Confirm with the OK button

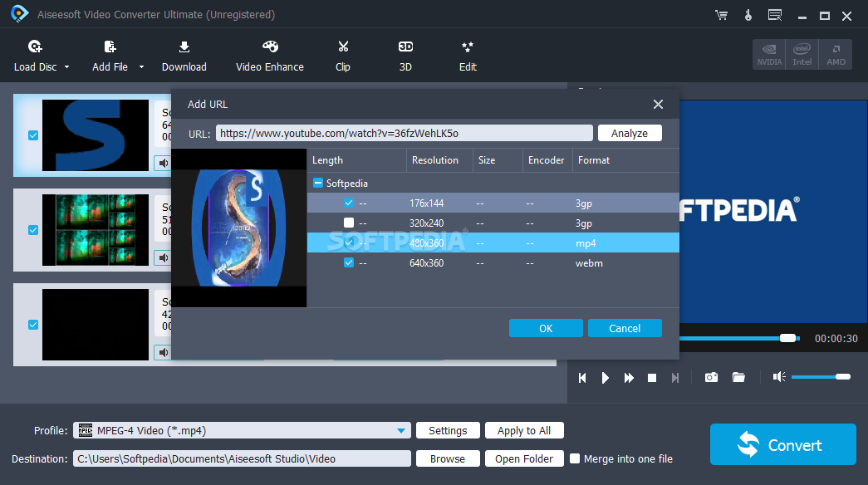point(546,328)
